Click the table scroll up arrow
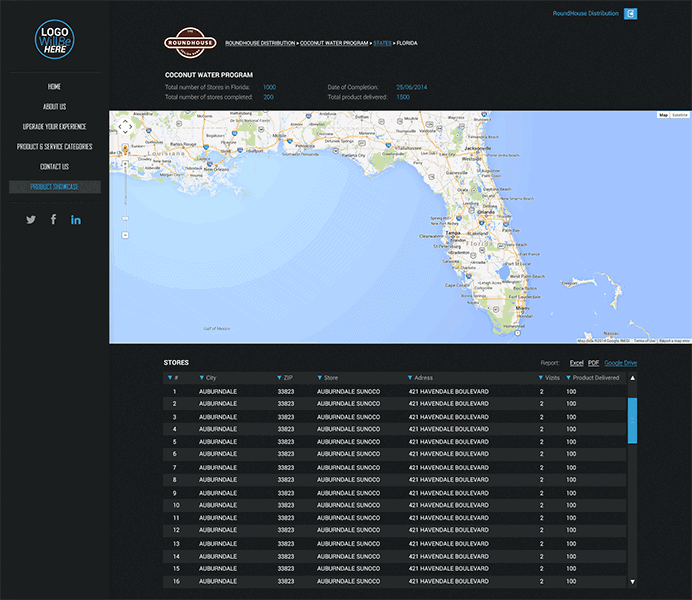Image resolution: width=692 pixels, height=600 pixels. tap(632, 378)
